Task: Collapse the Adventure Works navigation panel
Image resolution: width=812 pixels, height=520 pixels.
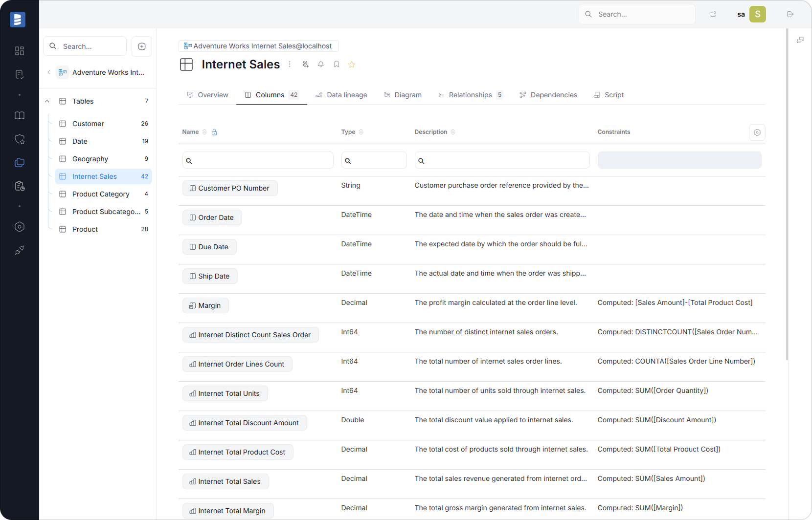Action: click(49, 72)
